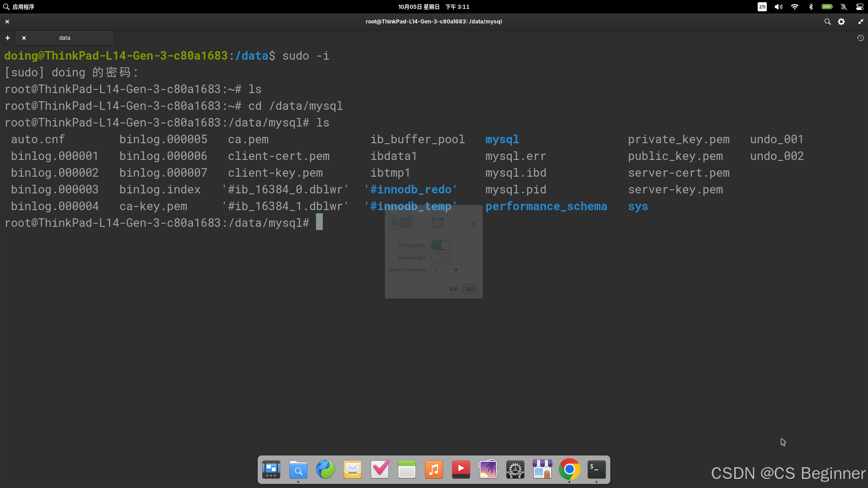Launch Chrome from the dock

coord(569,470)
